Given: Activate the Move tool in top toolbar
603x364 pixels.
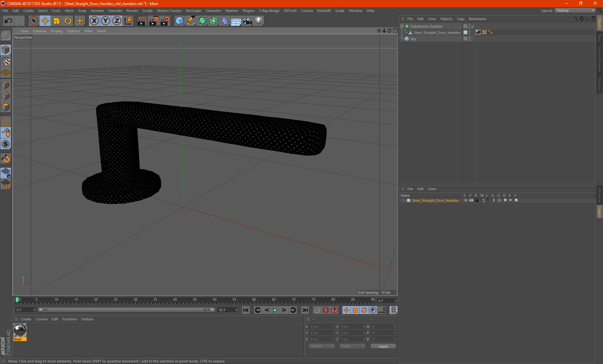Looking at the screenshot, I should tap(45, 21).
